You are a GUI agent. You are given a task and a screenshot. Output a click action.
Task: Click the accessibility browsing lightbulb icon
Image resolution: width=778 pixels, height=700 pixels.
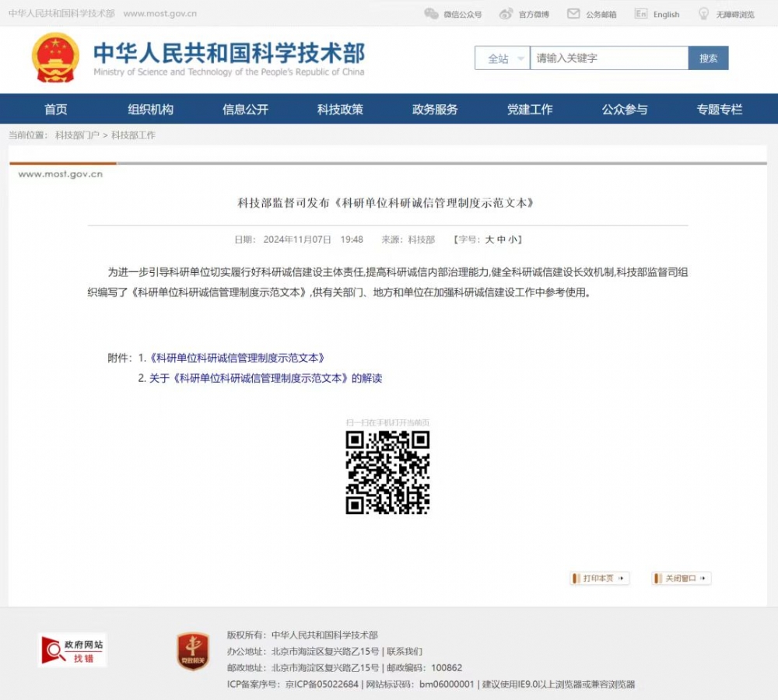point(703,14)
